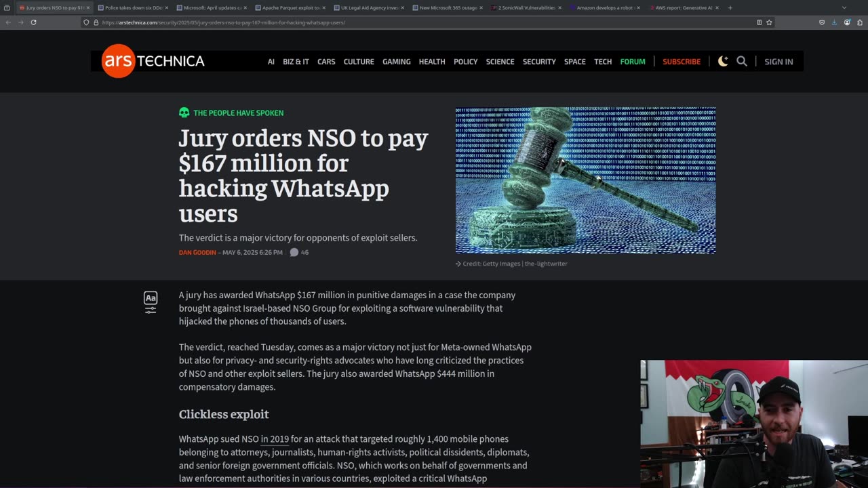The height and width of the screenshot is (488, 868).
Task: Reload the page with refresh button
Action: (33, 22)
